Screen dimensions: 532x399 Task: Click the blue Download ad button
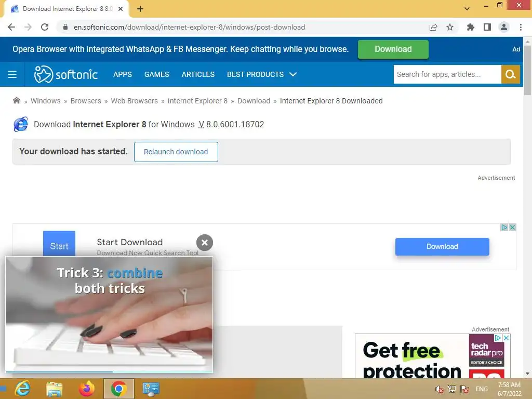pos(442,247)
